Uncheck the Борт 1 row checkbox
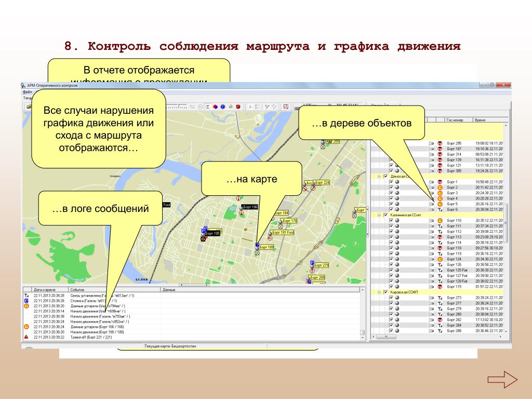The image size is (532, 399). [x=391, y=182]
